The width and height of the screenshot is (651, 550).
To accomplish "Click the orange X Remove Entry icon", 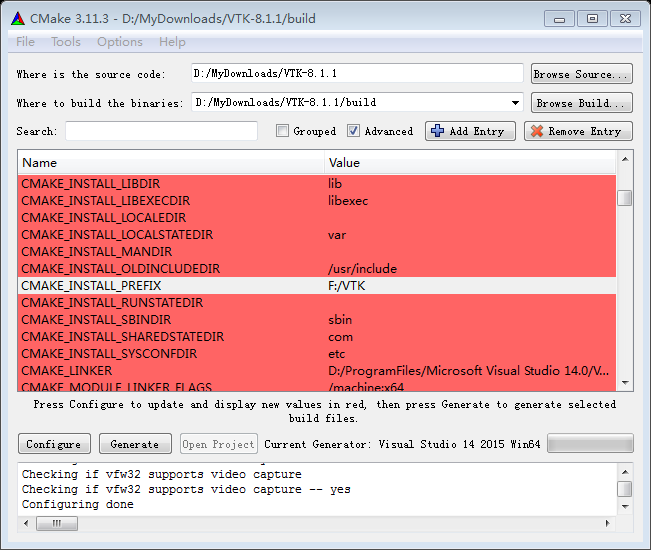I will click(537, 131).
